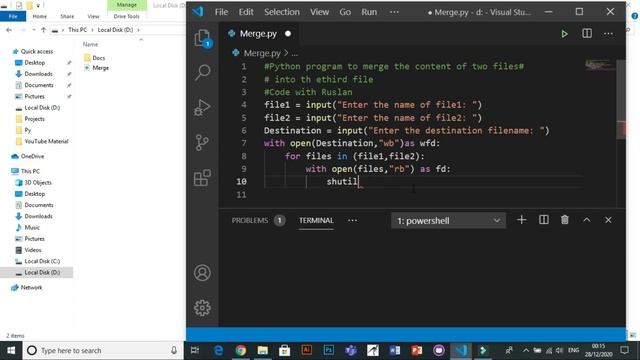Image resolution: width=640 pixels, height=360 pixels.
Task: Open the Accounts menu icon
Action: [x=202, y=273]
